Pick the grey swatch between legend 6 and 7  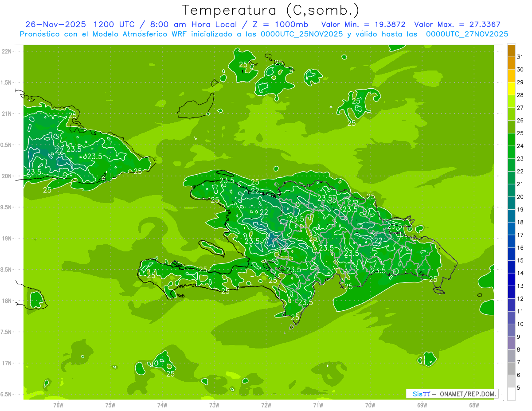point(511,368)
